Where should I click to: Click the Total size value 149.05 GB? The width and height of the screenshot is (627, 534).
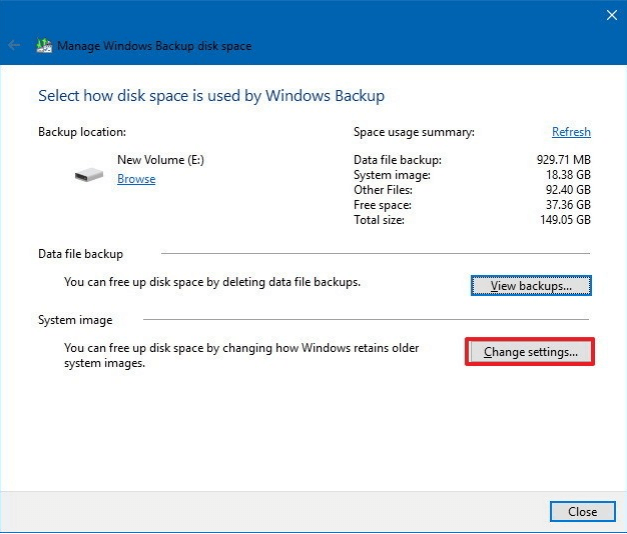[x=564, y=219]
